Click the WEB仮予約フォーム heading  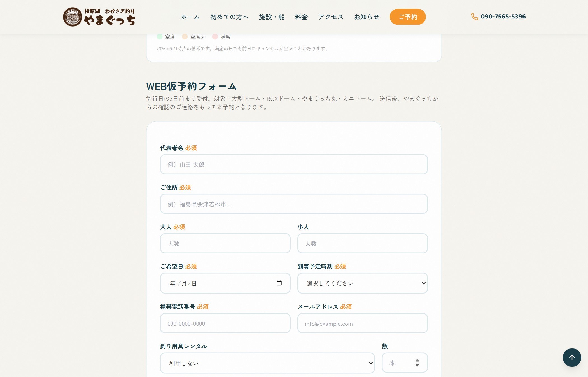coord(192,86)
